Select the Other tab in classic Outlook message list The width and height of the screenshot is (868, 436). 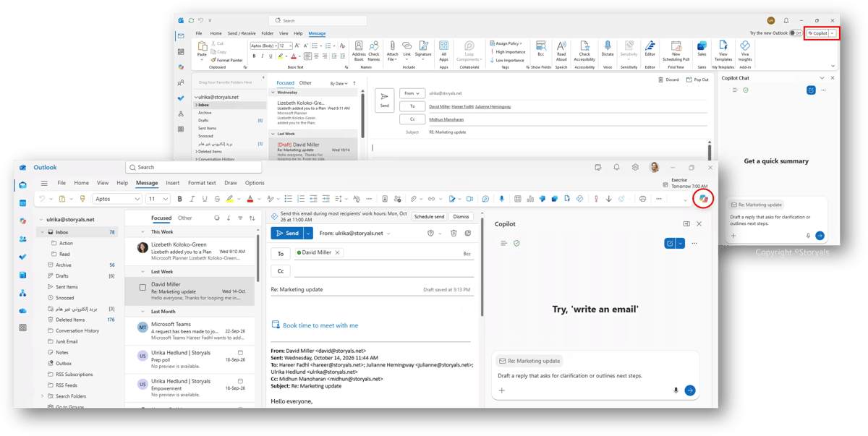(x=305, y=83)
